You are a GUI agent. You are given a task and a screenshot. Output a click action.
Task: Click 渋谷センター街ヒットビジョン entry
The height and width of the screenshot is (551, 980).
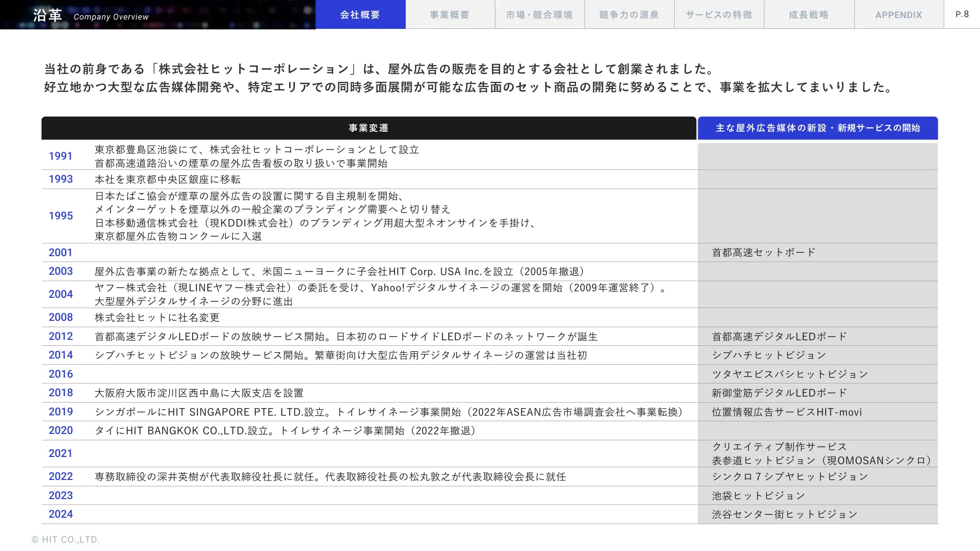coord(784,514)
